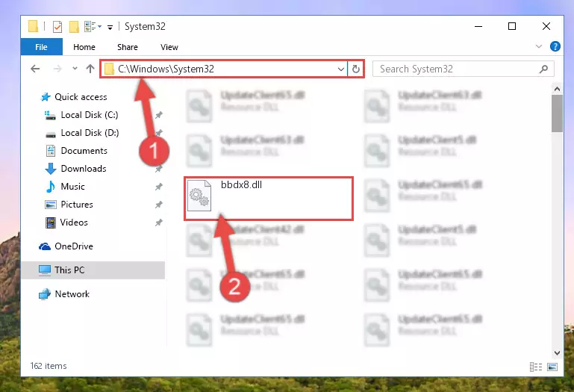Close the System32 window
574x392 pixels.
[546, 26]
